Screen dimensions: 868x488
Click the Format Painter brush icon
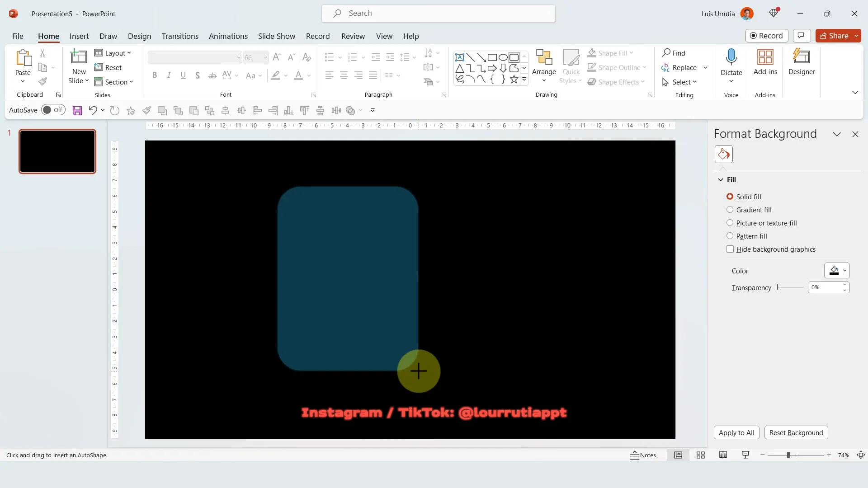tap(42, 82)
